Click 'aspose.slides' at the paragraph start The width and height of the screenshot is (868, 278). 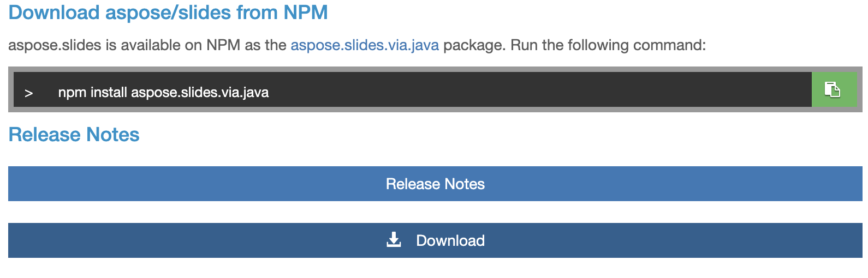coord(55,45)
